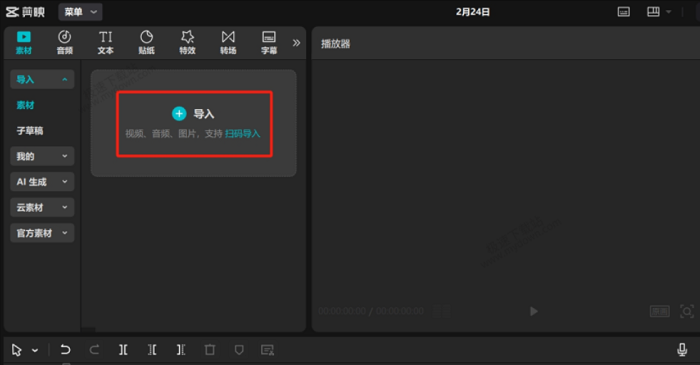700x365 pixels.
Task: Open the 文本 text panel
Action: [x=105, y=42]
